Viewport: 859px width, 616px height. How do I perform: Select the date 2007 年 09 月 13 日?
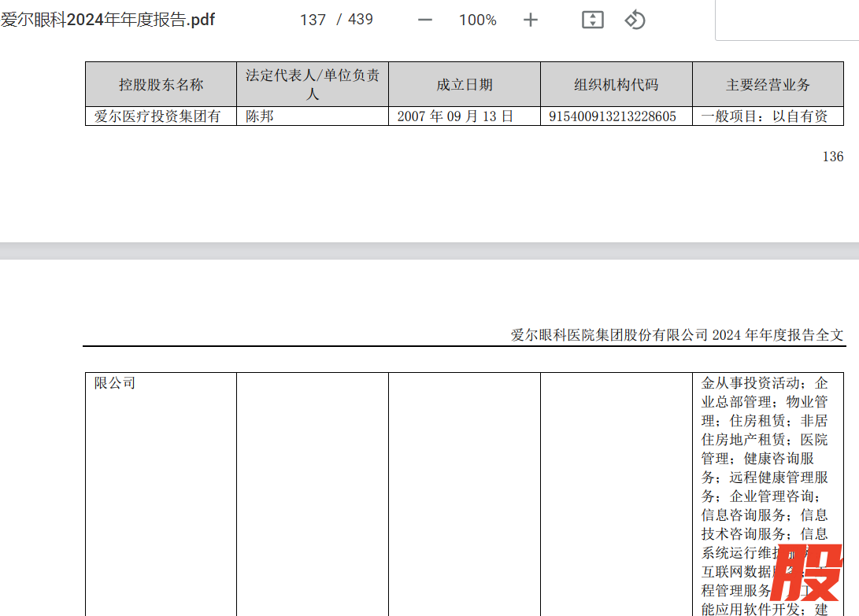(x=455, y=116)
